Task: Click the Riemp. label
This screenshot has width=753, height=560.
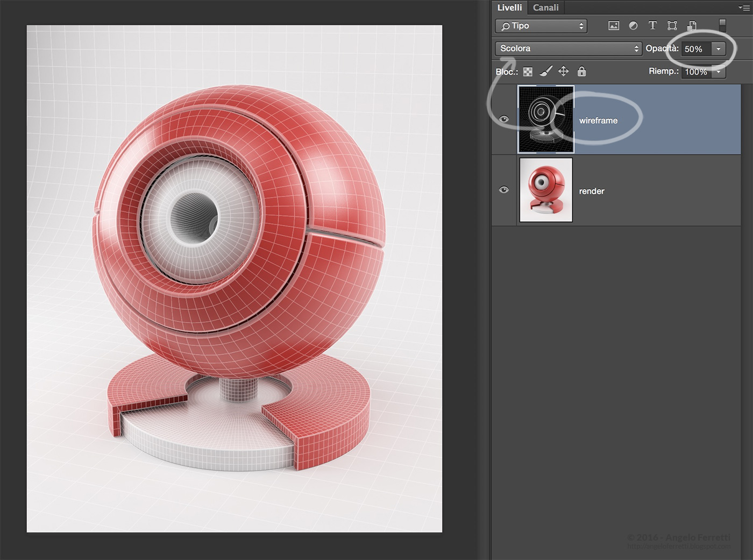Action: point(664,71)
